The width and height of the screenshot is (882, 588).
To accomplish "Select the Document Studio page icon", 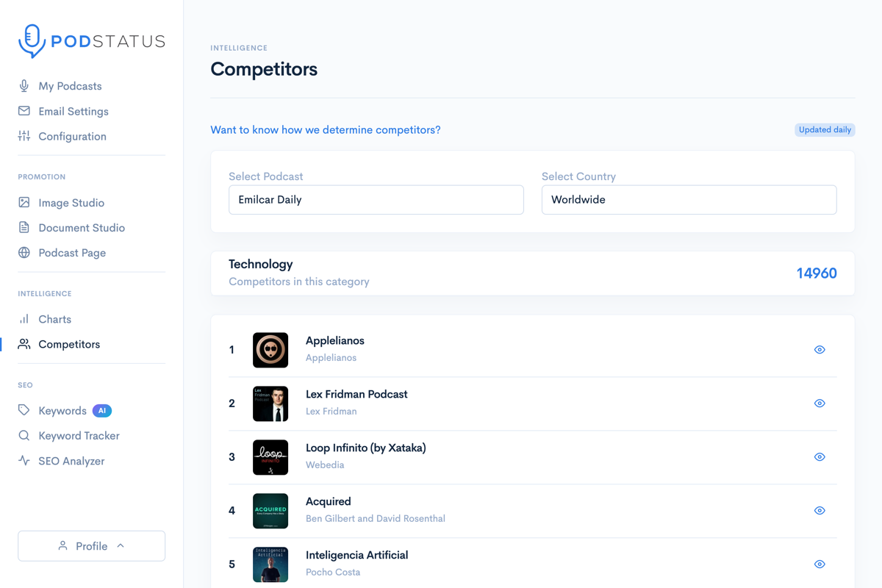I will tap(24, 227).
